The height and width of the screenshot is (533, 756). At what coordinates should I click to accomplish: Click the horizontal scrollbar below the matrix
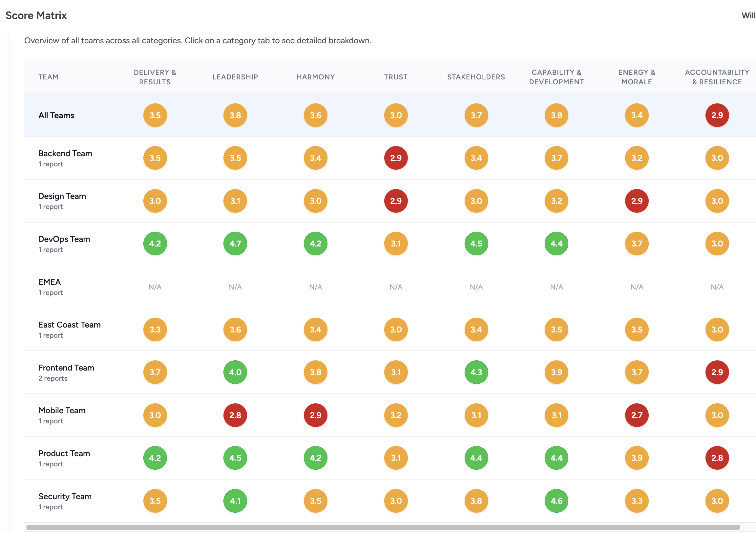pos(383,527)
